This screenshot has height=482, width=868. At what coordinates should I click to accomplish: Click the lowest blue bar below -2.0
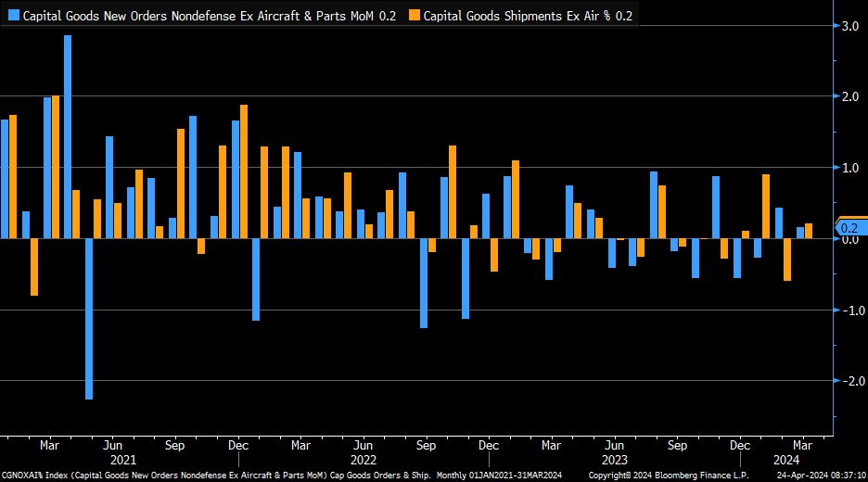click(89, 319)
